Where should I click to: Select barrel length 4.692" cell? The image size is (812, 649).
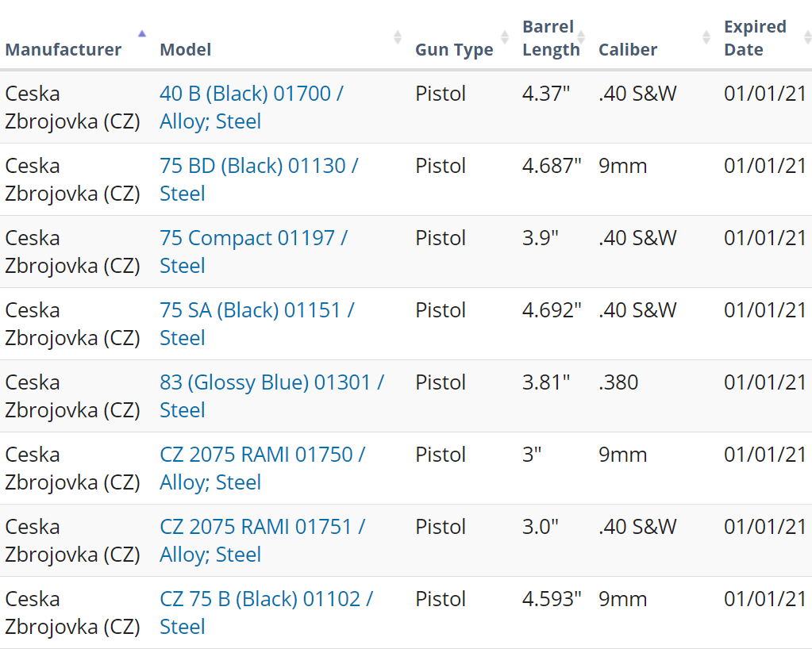coord(552,310)
